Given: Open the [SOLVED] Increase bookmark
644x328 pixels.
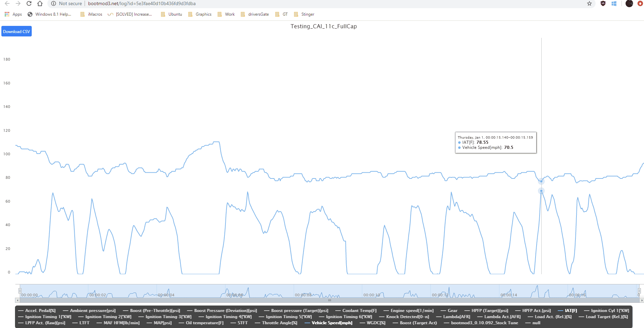Looking at the screenshot, I should [130, 14].
